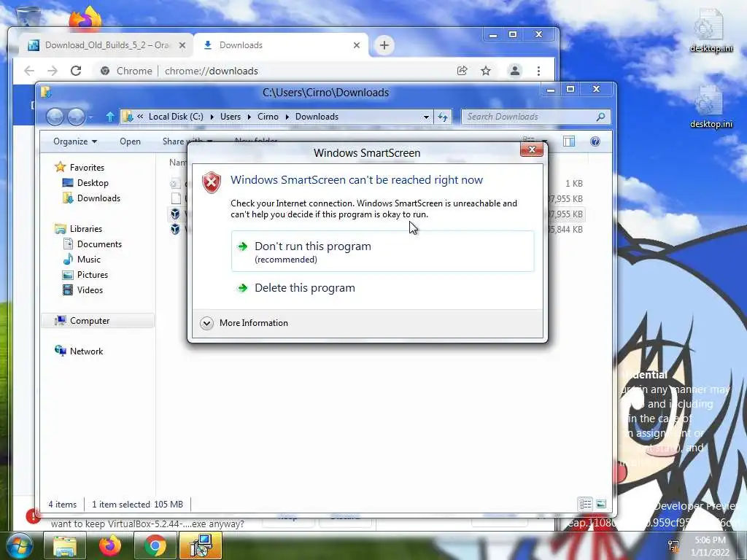Click Chrome forward arrow
This screenshot has width=747, height=560.
pos(53,71)
